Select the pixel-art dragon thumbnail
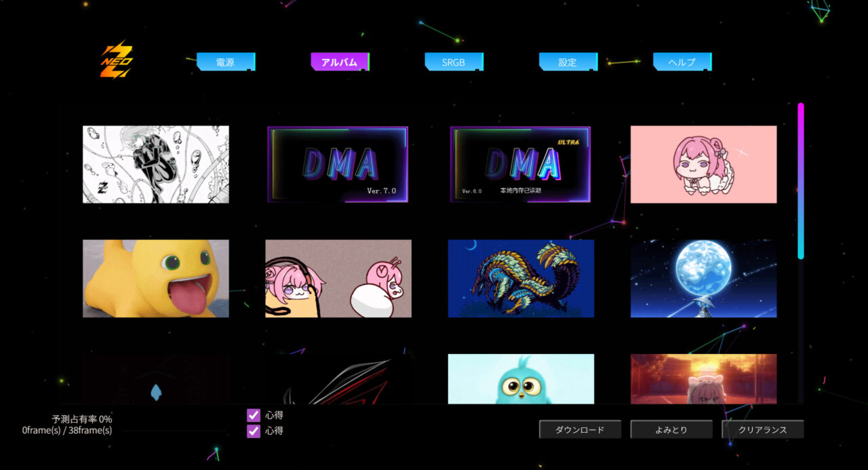Image resolution: width=868 pixels, height=470 pixels. point(520,278)
